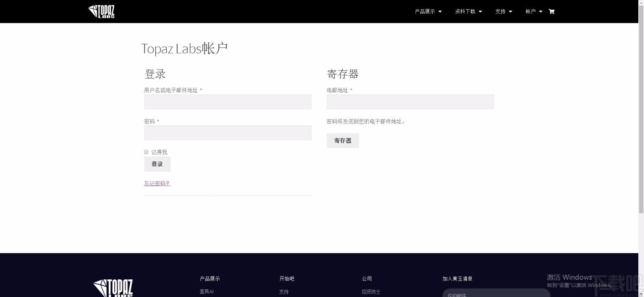Open the 支持 menu in header
This screenshot has height=297, width=644.
[x=500, y=12]
